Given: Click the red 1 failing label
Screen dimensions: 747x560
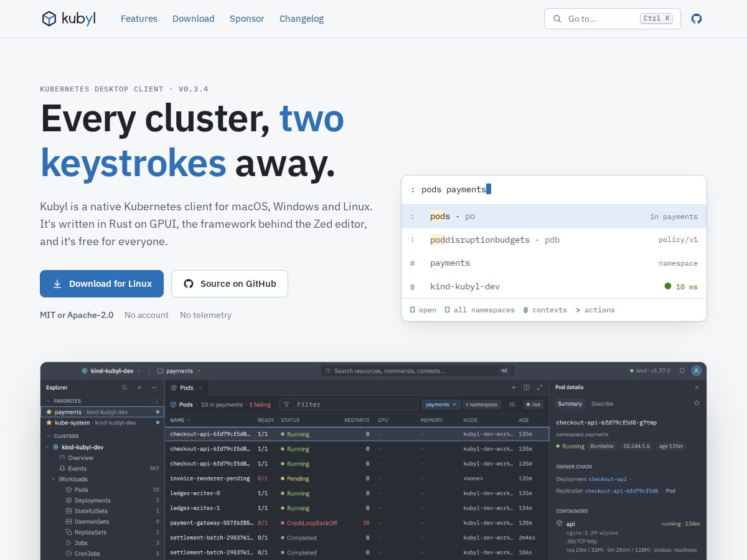Looking at the screenshot, I should 260,404.
